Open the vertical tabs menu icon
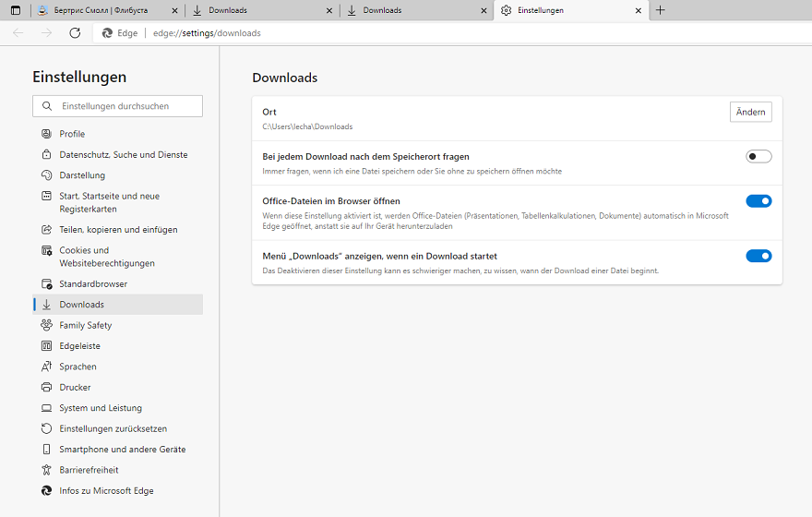This screenshot has width=812, height=517. click(16, 10)
